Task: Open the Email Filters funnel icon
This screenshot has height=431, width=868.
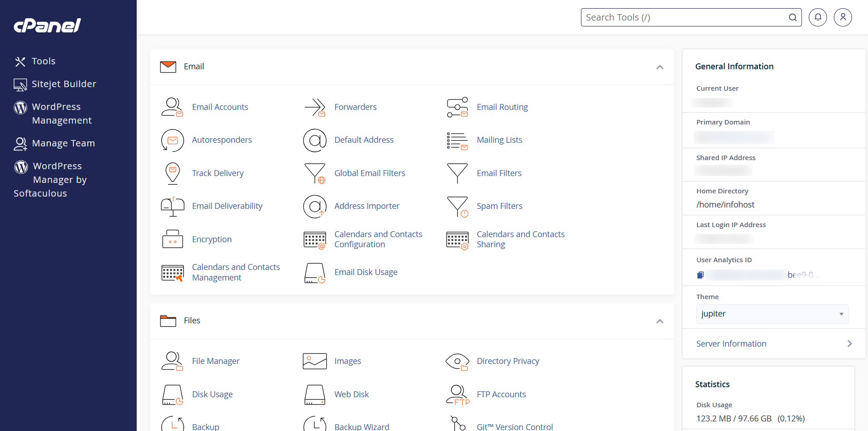Action: pos(457,173)
